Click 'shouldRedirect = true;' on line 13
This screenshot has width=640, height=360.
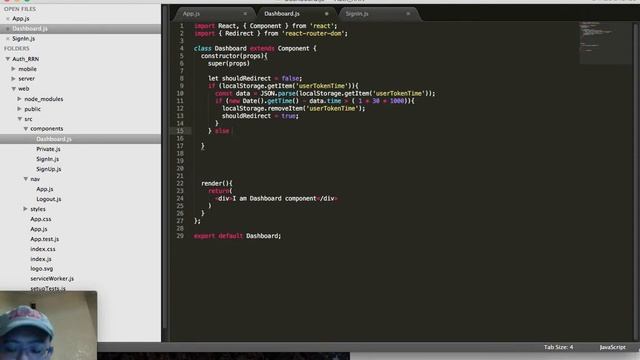[x=260, y=116]
